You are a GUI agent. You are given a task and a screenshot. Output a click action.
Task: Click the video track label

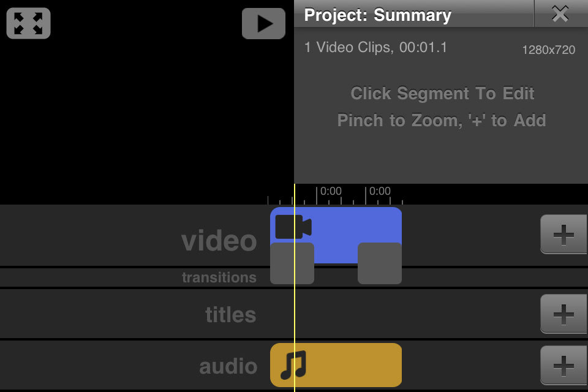(x=219, y=241)
